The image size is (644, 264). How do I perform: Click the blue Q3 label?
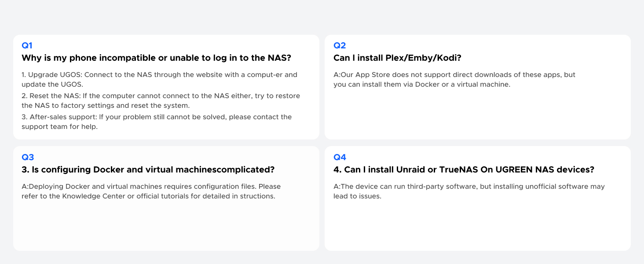tap(28, 157)
